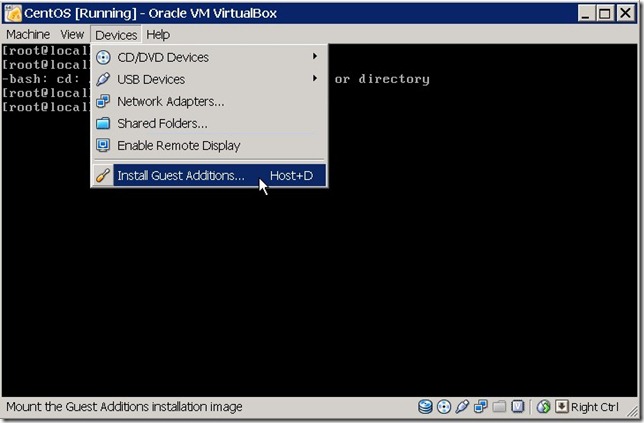Click the keyboard capture arrow icon

(x=561, y=407)
